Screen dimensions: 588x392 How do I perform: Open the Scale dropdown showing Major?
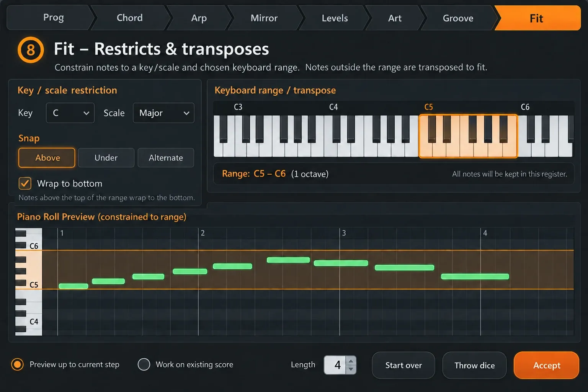(163, 113)
